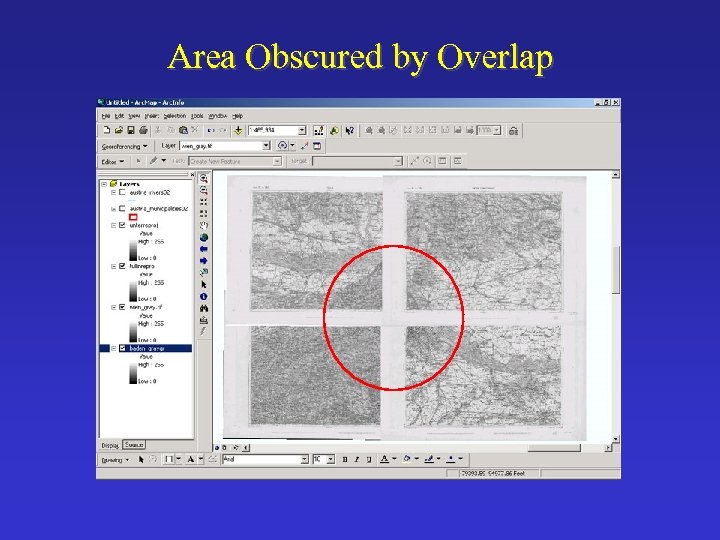The image size is (720, 540).
Task: Select the Zoom Out tool
Action: coord(203,190)
